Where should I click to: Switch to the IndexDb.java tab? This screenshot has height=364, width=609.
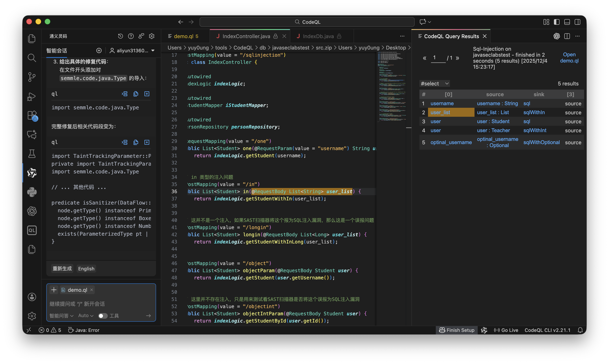point(318,36)
